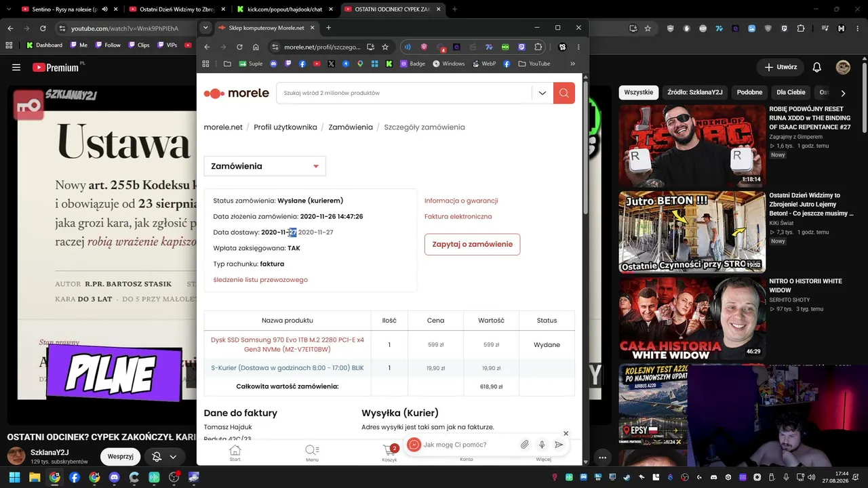The image size is (868, 488).
Task: Attach a file in the morele chat
Action: (x=524, y=445)
